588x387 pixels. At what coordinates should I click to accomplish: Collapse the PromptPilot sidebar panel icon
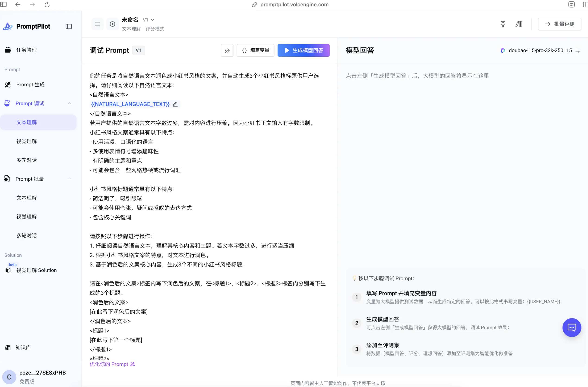(69, 26)
